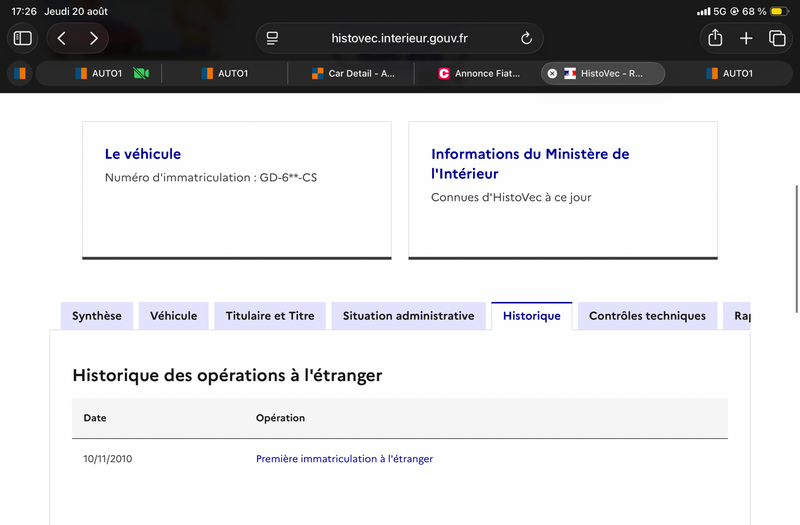
Task: Click the pinned AUTO1 tab icon
Action: click(20, 73)
